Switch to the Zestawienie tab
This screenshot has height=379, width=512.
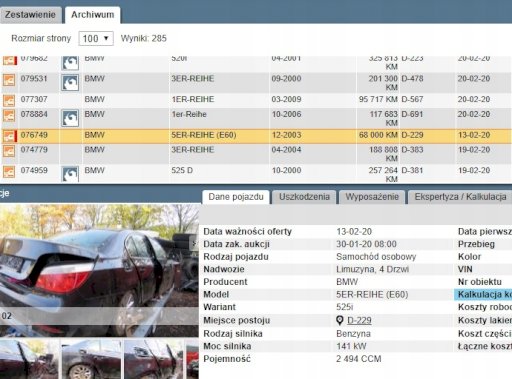[30, 15]
